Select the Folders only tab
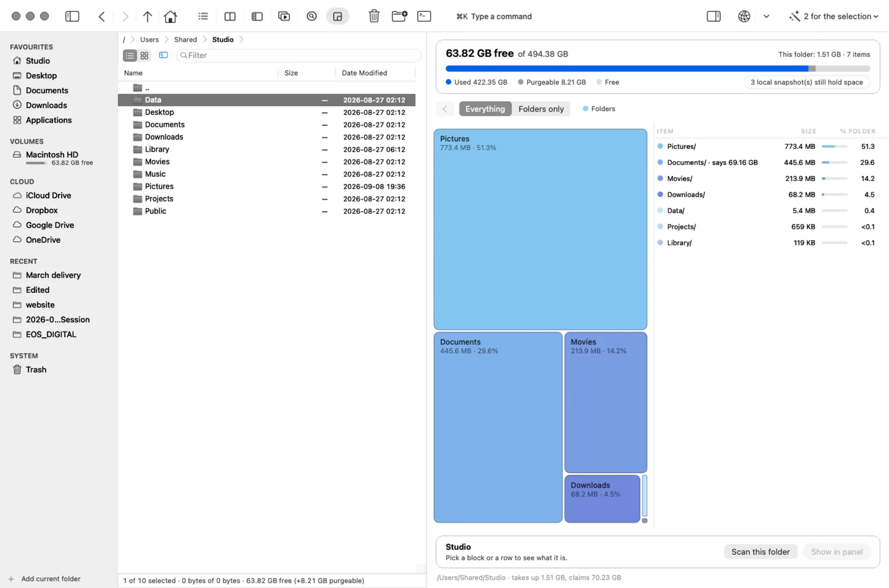This screenshot has height=588, width=889. 541,109
